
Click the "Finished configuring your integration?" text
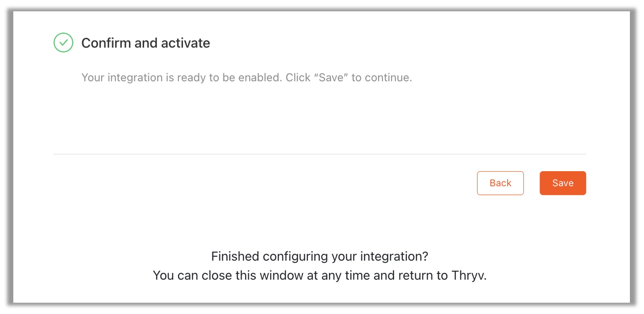[320, 256]
